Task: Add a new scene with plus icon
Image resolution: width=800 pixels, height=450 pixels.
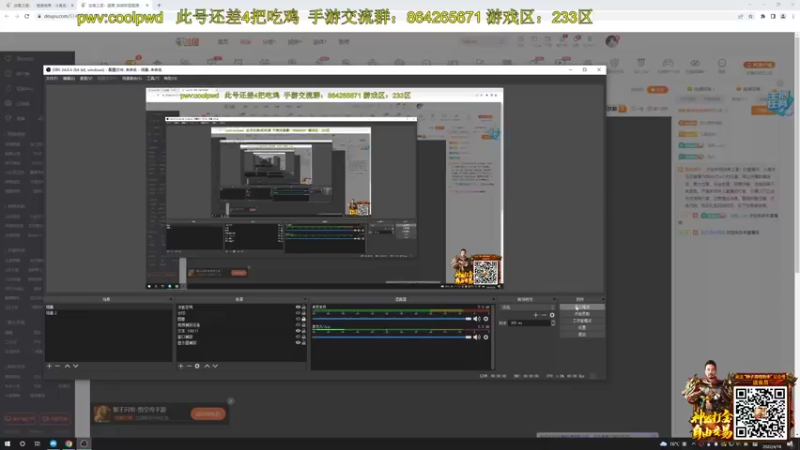Action: click(49, 366)
